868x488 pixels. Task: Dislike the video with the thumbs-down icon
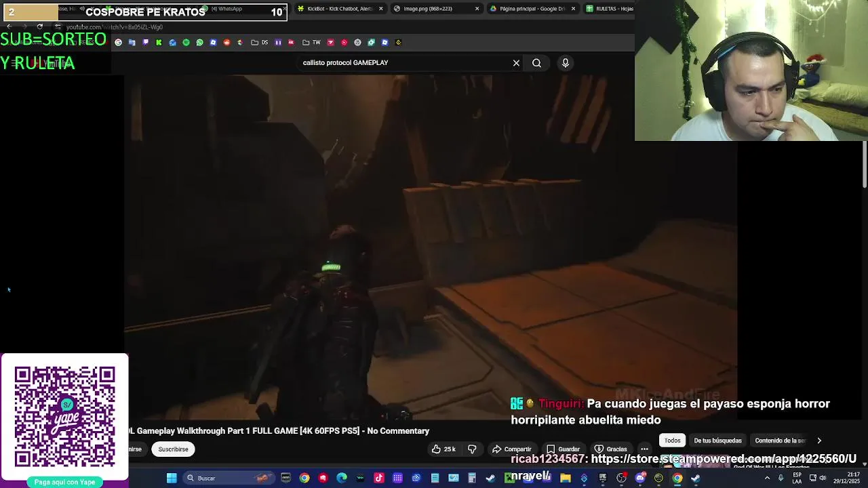pyautogui.click(x=472, y=449)
